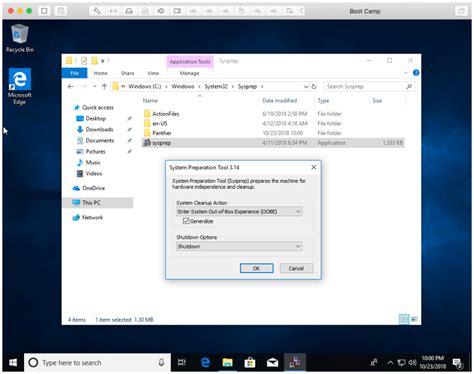The image size is (474, 374).
Task: Click the Sysprep app icon on taskbar
Action: click(x=295, y=362)
